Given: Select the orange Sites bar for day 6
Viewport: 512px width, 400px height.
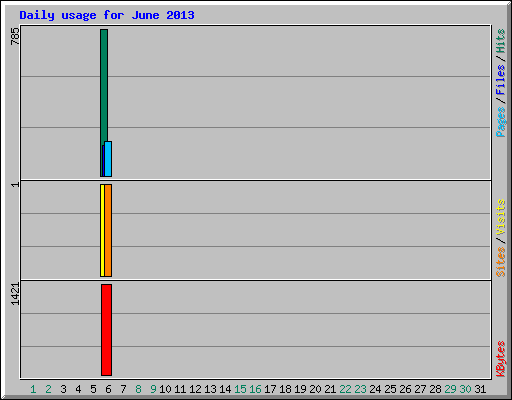Looking at the screenshot, I should pos(108,230).
